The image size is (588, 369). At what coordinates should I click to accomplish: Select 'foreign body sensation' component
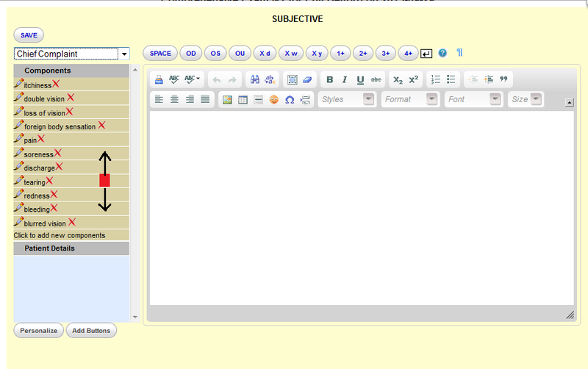[x=60, y=126]
